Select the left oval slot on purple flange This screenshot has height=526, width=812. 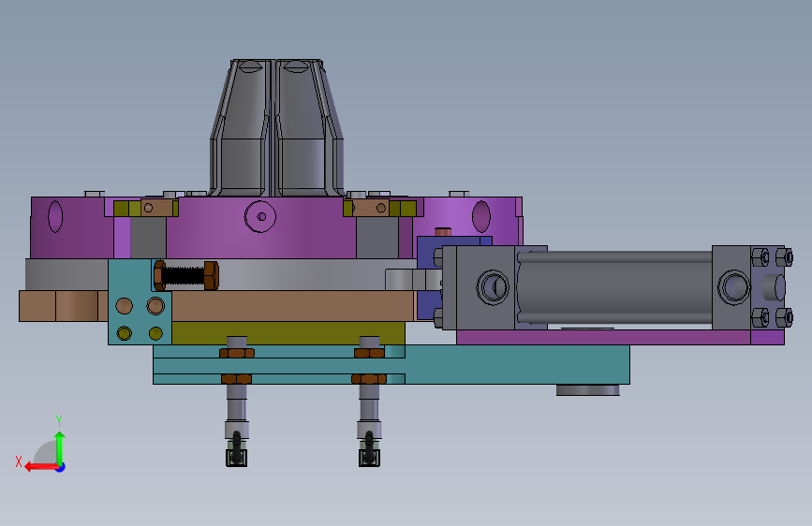55,216
